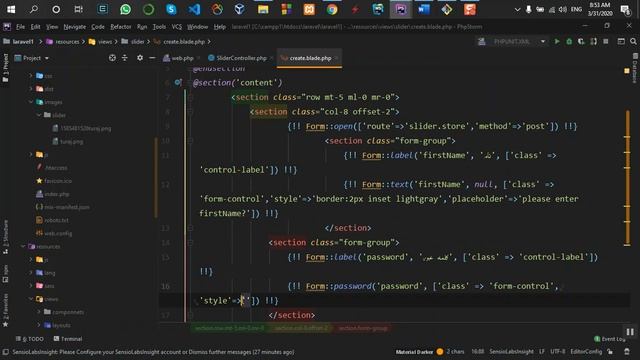The width and height of the screenshot is (640, 360).
Task: Open Search Everywhere magnifier icon
Action: [x=633, y=41]
